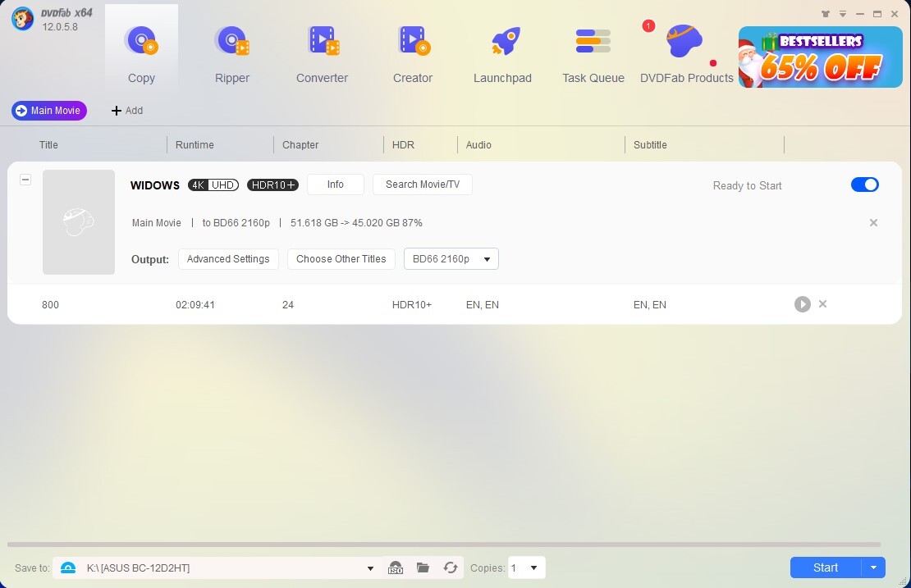Click the audio tracks EN, EN under Audio
Image resolution: width=911 pixels, height=588 pixels.
coord(483,305)
